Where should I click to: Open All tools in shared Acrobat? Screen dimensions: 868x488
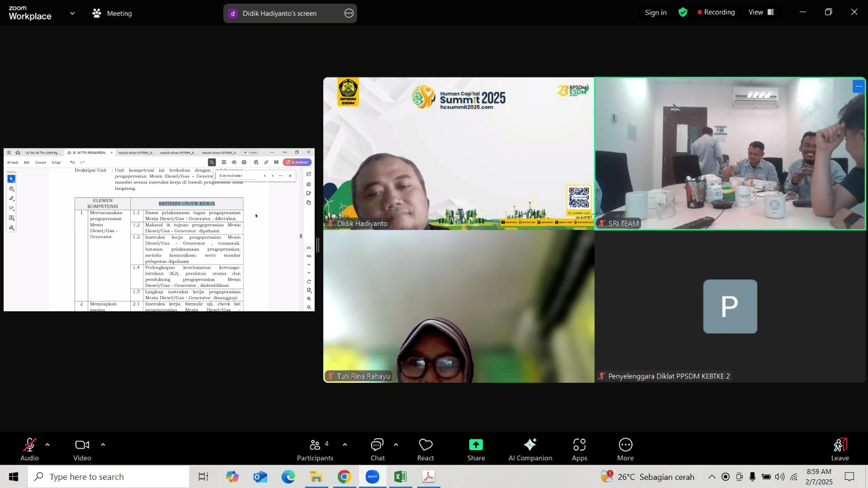[x=12, y=162]
